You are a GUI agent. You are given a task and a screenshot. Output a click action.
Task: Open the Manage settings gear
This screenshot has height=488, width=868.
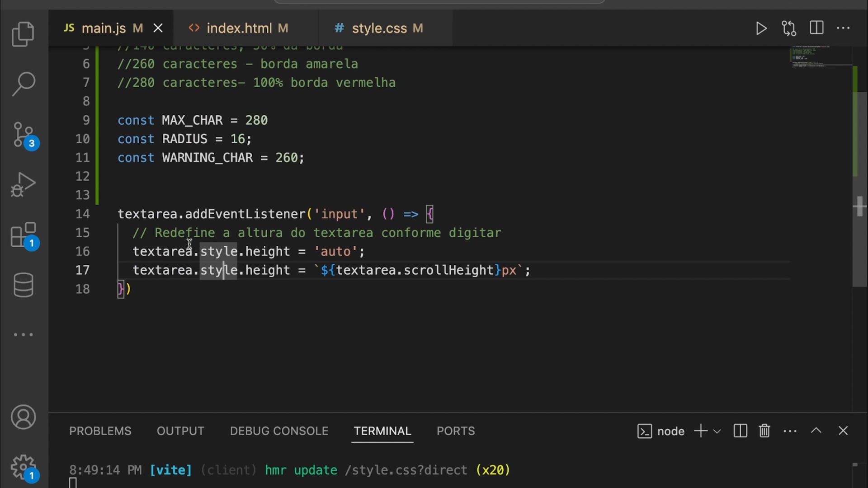coord(23,467)
